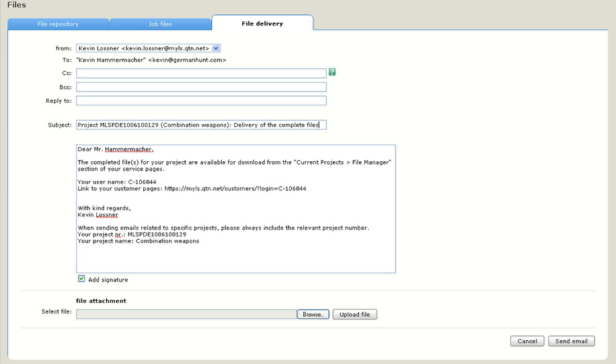
Task: Click the 'Your project nr.: MLSPDE1006100129' line
Action: click(x=132, y=234)
